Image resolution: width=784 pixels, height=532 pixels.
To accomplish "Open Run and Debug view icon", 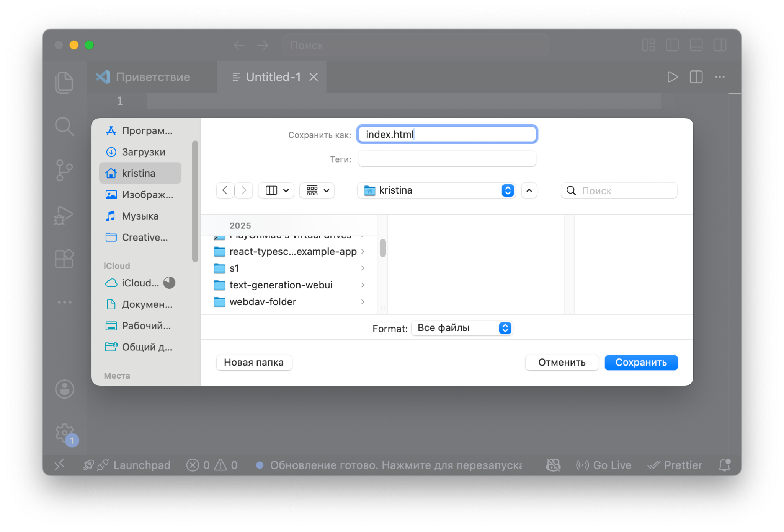I will click(63, 215).
